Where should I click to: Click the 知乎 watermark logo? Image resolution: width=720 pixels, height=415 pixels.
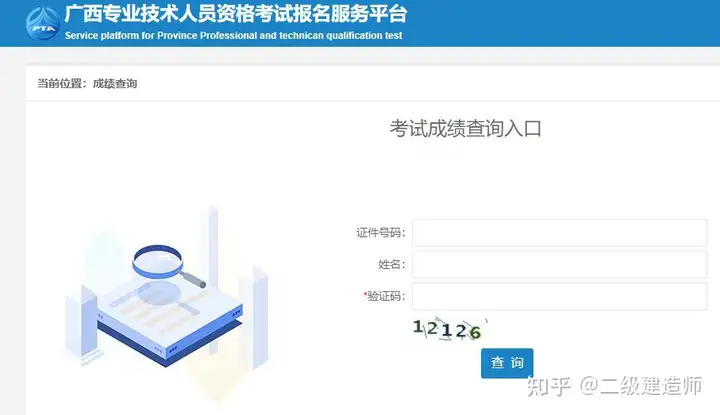[x=549, y=386]
